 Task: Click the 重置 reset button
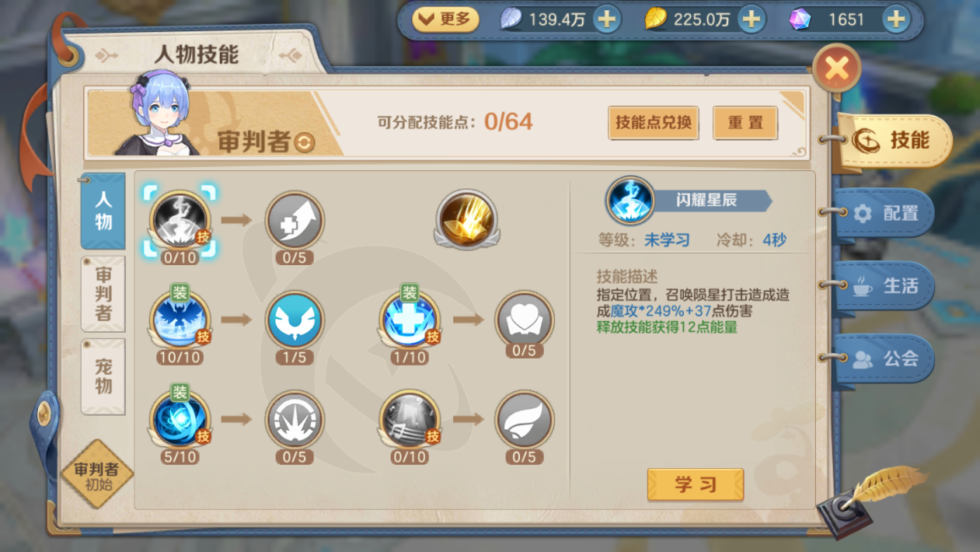(x=745, y=123)
